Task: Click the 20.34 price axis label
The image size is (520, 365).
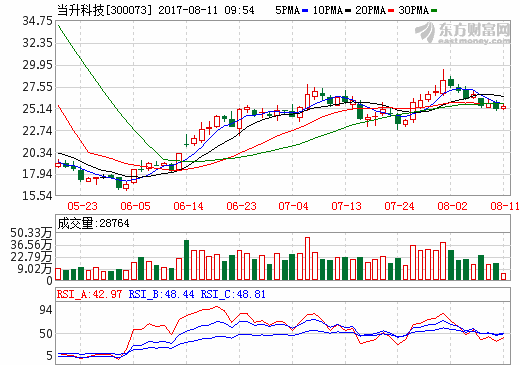Action: (38, 153)
